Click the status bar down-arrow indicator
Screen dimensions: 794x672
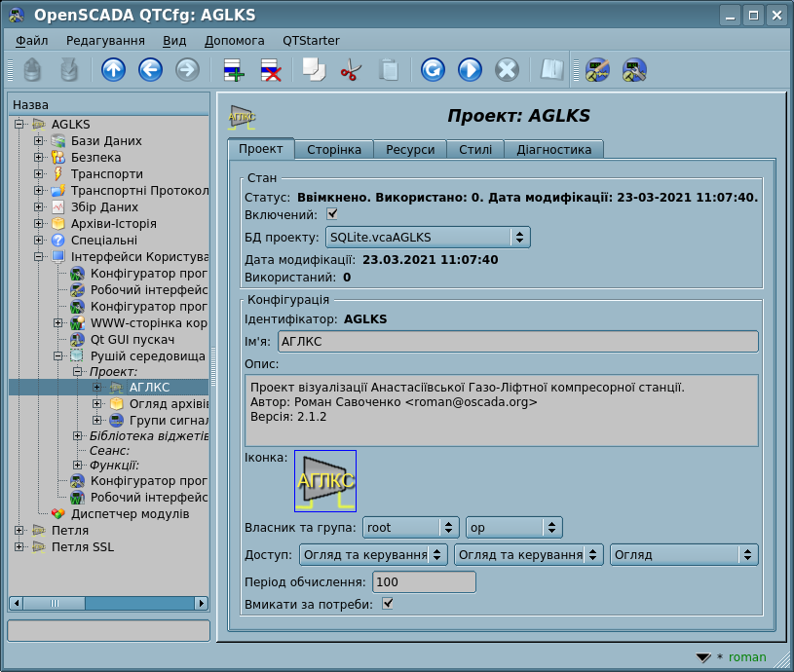coord(703,657)
